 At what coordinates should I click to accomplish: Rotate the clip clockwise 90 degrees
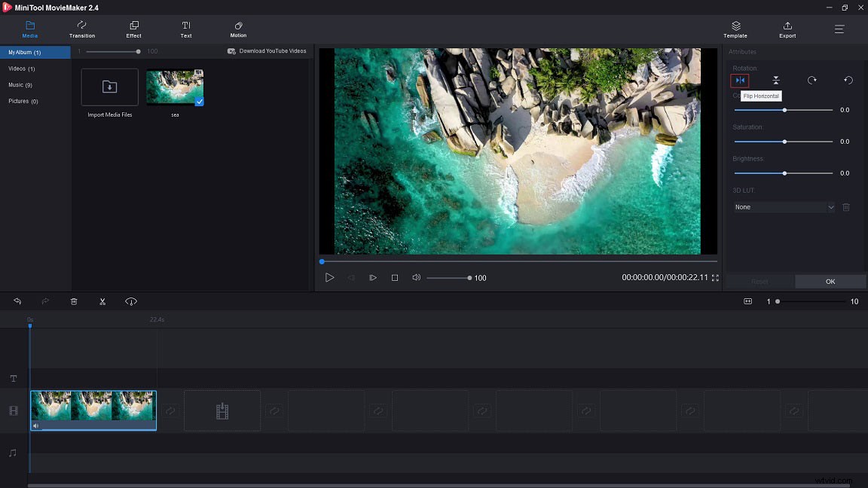811,80
